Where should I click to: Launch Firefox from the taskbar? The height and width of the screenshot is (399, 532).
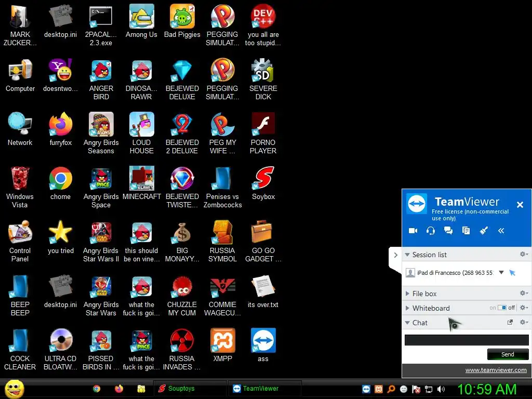click(x=119, y=389)
